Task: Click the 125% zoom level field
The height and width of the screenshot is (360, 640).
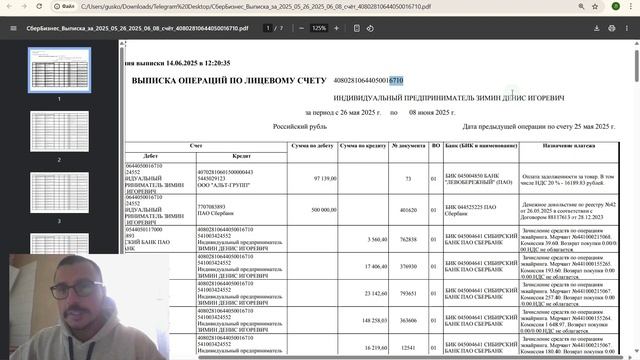Action: pyautogui.click(x=319, y=28)
